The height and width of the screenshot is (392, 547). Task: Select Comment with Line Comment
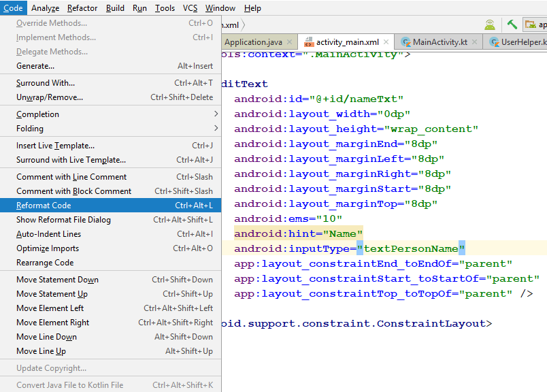coord(111,177)
